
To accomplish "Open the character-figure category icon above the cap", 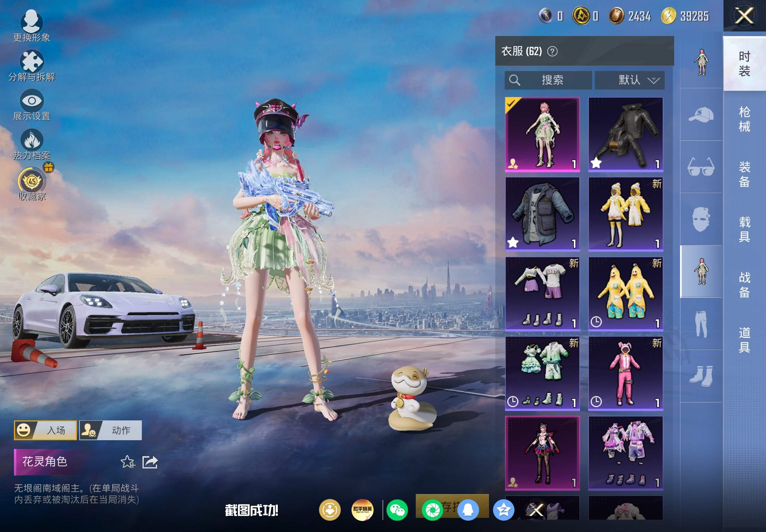I will pyautogui.click(x=701, y=62).
